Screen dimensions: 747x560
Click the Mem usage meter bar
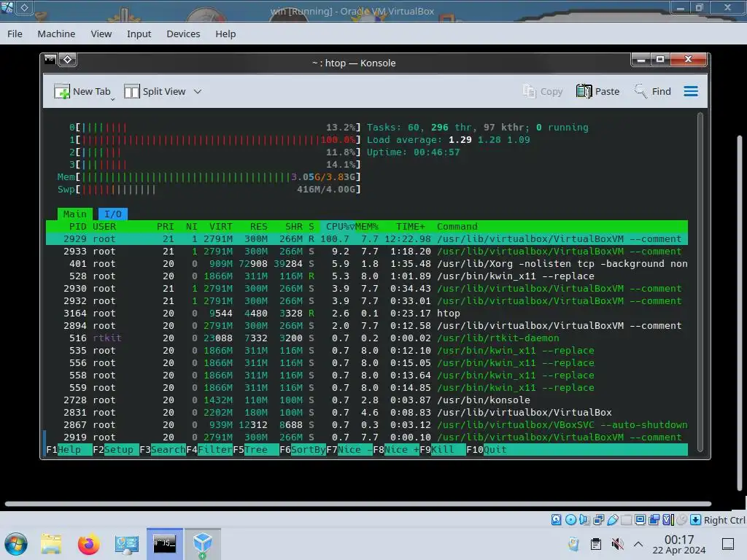point(209,177)
